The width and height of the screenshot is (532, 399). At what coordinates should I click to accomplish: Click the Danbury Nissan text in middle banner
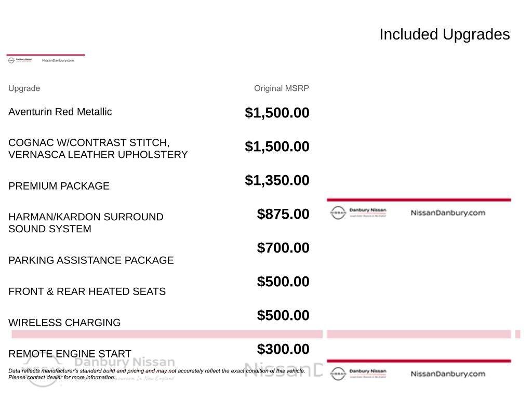coord(368,210)
